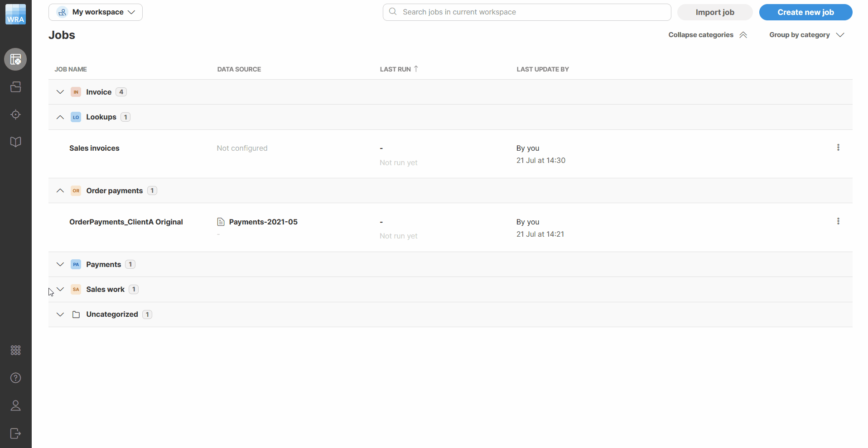Open the book library sidebar icon
Screen dimensions: 868x448
pyautogui.click(x=15, y=142)
